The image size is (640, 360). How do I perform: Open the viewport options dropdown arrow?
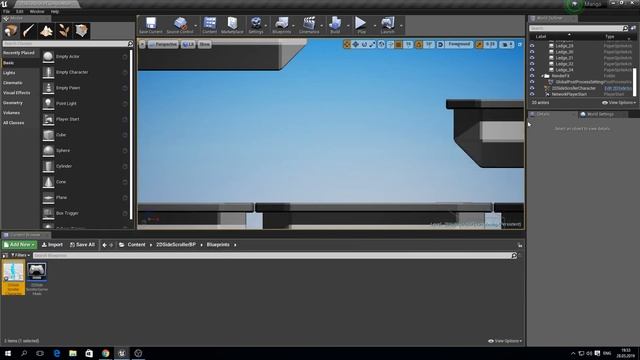click(142, 44)
